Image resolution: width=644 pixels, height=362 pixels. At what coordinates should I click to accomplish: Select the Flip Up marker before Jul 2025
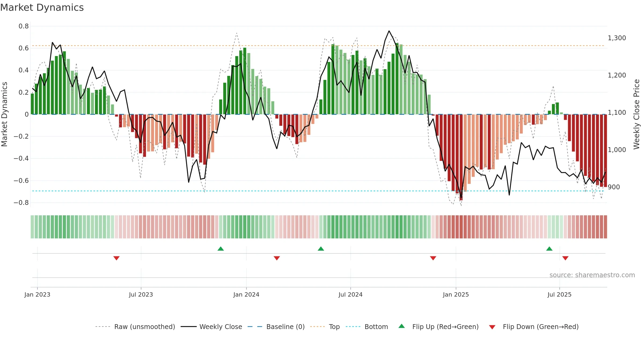tap(549, 249)
